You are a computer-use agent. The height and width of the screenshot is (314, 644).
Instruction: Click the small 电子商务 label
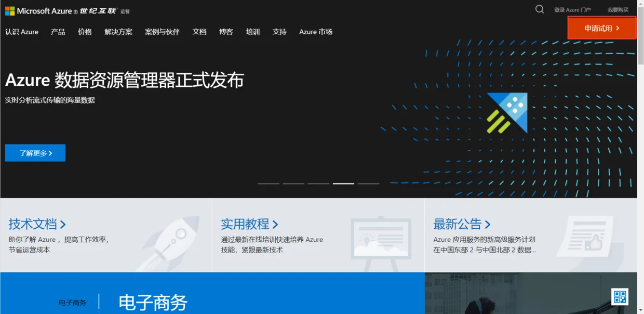73,302
